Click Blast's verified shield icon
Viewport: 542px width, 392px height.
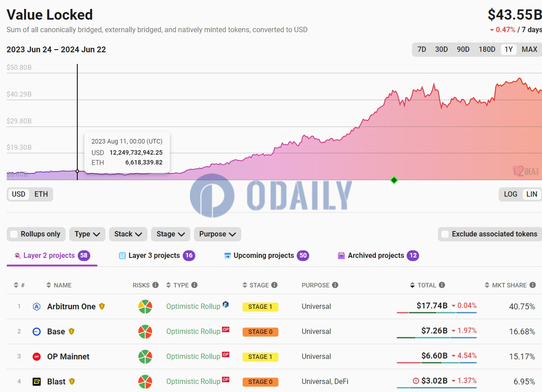(x=71, y=381)
